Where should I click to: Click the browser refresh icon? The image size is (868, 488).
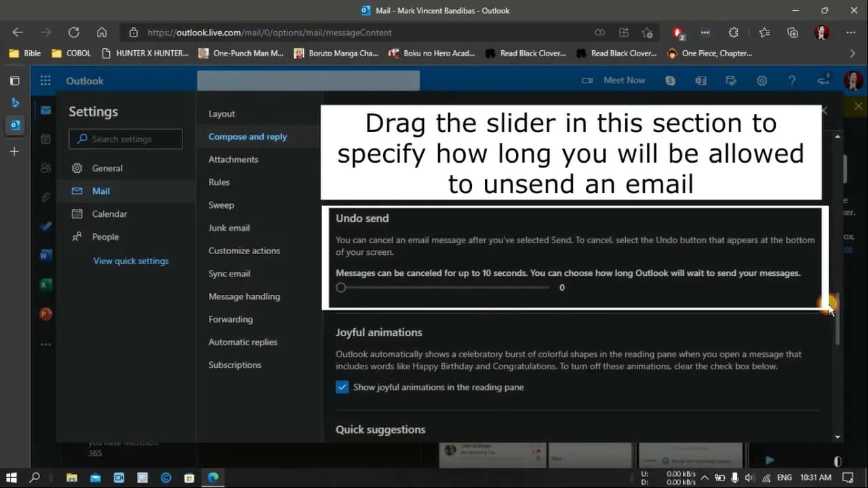[74, 32]
